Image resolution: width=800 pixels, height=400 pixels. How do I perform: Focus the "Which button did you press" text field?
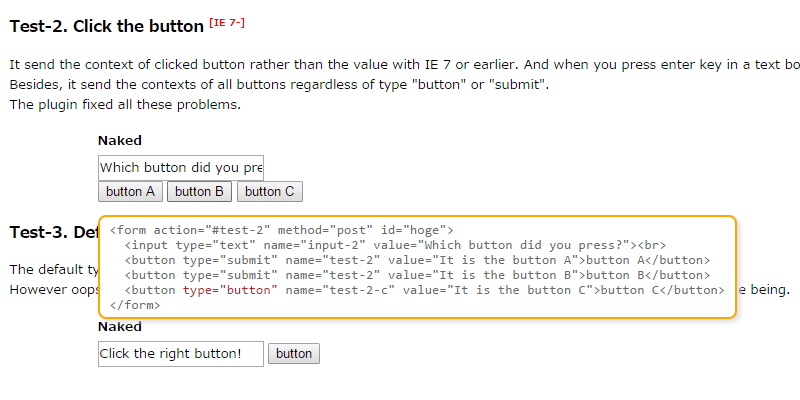click(x=181, y=168)
